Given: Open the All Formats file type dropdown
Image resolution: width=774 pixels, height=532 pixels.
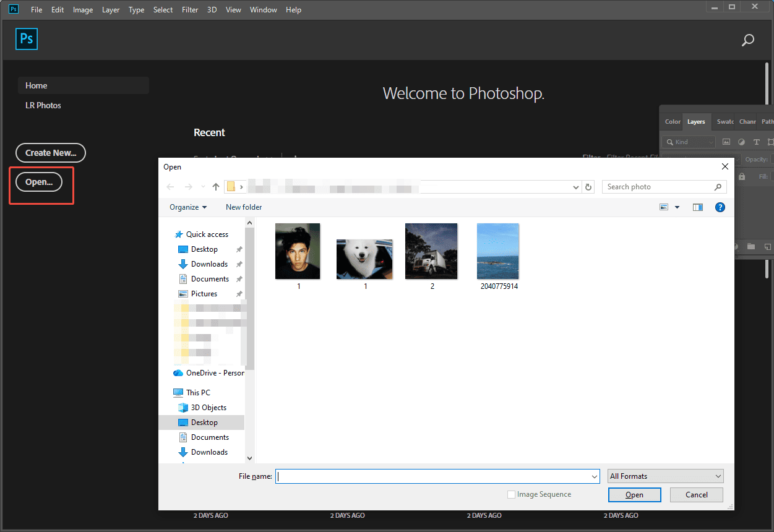Looking at the screenshot, I should coord(665,476).
